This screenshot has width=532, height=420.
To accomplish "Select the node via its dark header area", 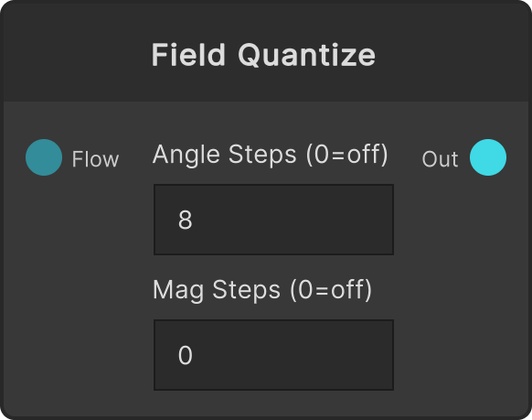I will point(266,51).
